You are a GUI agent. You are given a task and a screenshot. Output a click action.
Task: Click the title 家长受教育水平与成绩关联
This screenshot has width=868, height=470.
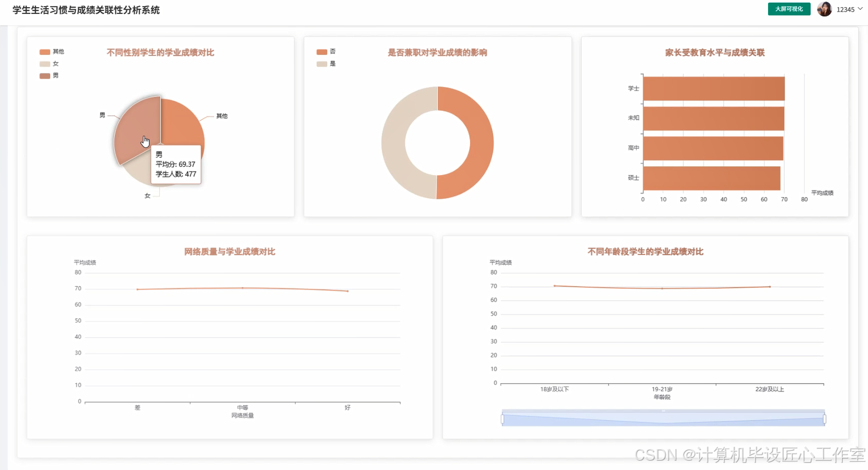pyautogui.click(x=715, y=53)
